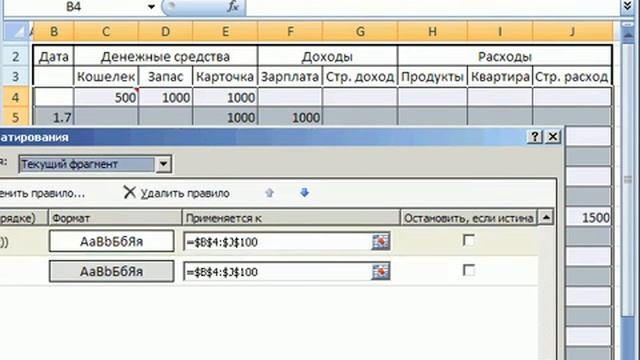The height and width of the screenshot is (360, 640).
Task: Select column B header
Action: point(54,31)
